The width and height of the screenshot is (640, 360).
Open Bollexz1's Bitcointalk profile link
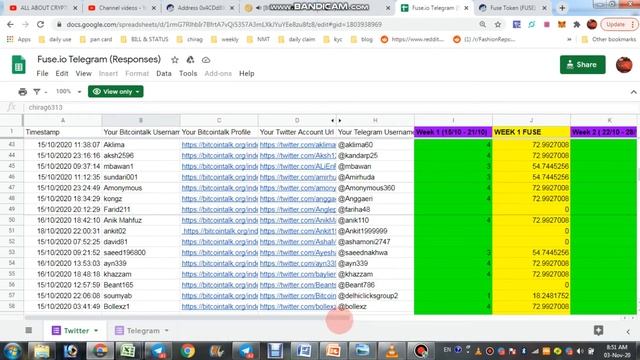pyautogui.click(x=220, y=307)
